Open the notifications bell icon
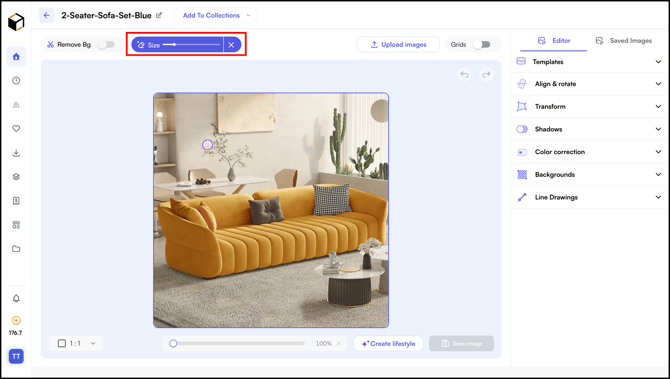Image resolution: width=670 pixels, height=379 pixels. point(16,299)
